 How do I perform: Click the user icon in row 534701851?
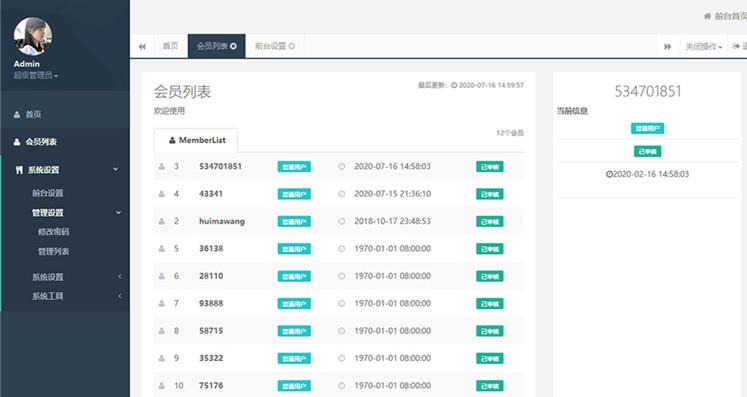(162, 166)
